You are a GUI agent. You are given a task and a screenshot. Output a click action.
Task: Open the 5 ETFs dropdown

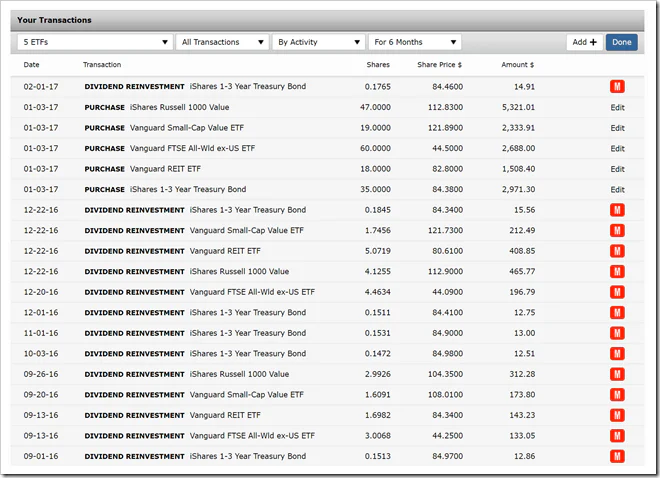tap(95, 42)
